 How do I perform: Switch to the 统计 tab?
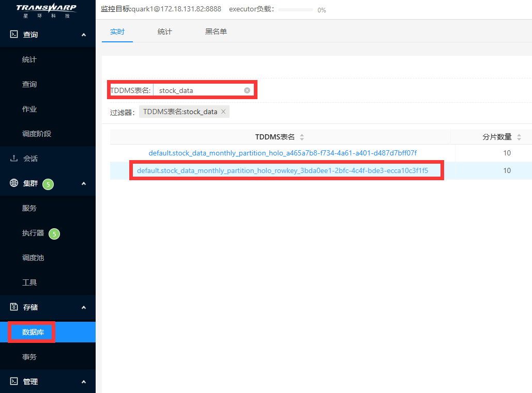click(x=165, y=32)
